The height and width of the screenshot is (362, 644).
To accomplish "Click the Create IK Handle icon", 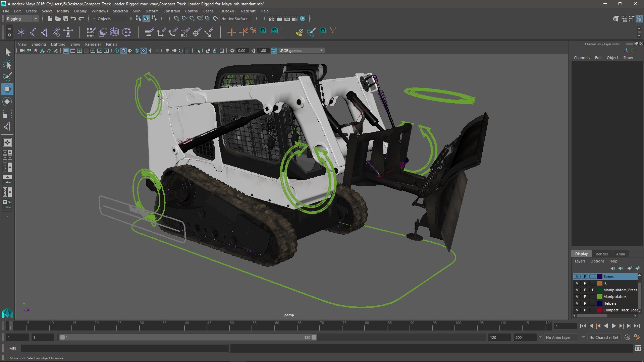I will (x=45, y=32).
